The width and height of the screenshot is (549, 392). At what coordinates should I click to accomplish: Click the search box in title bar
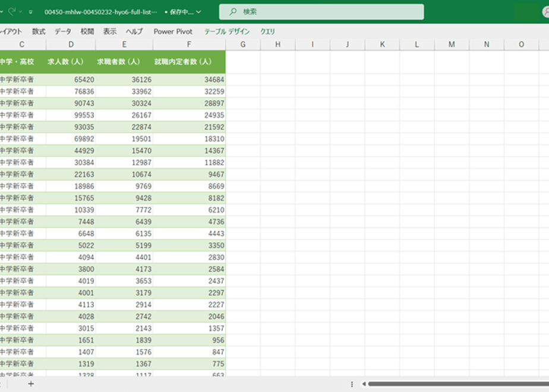[321, 12]
